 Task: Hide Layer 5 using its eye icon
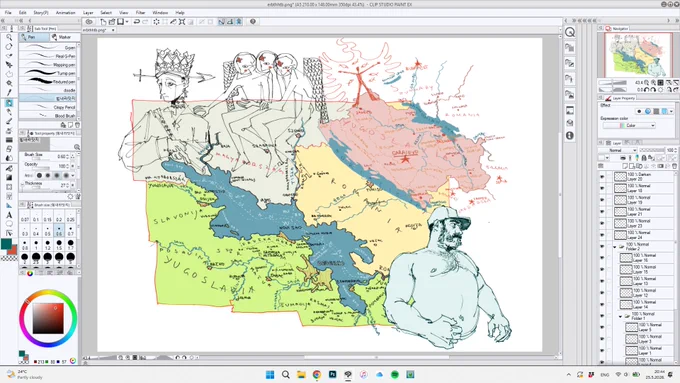[602, 327]
